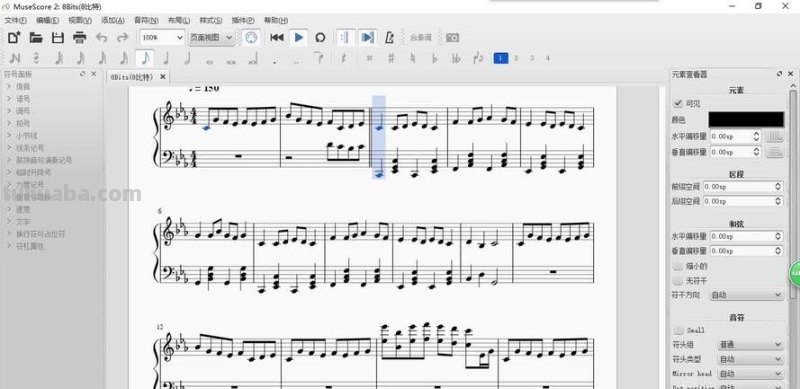The width and height of the screenshot is (800, 389).
Task: Toggle the 可见 visible checkbox
Action: 678,104
